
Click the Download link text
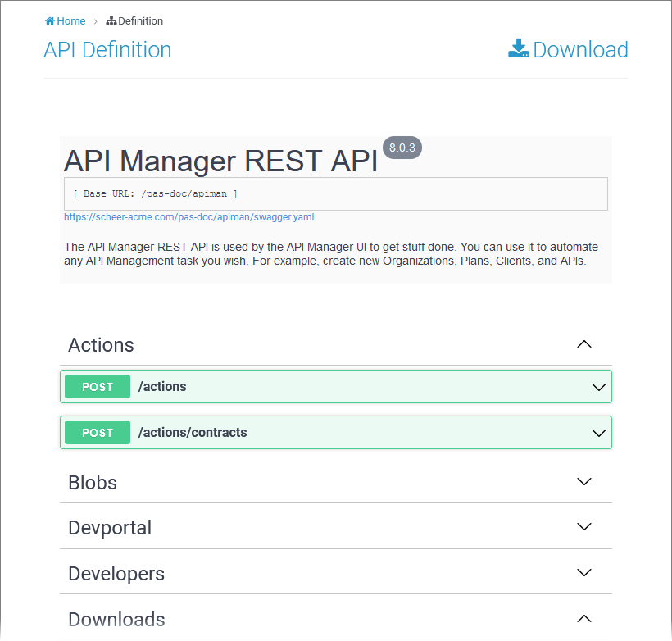pyautogui.click(x=580, y=50)
